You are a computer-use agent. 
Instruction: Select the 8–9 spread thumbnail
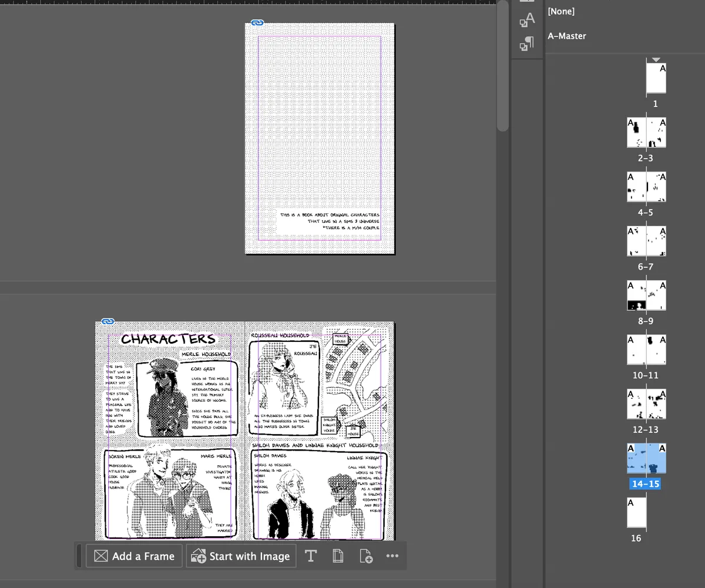tap(646, 295)
